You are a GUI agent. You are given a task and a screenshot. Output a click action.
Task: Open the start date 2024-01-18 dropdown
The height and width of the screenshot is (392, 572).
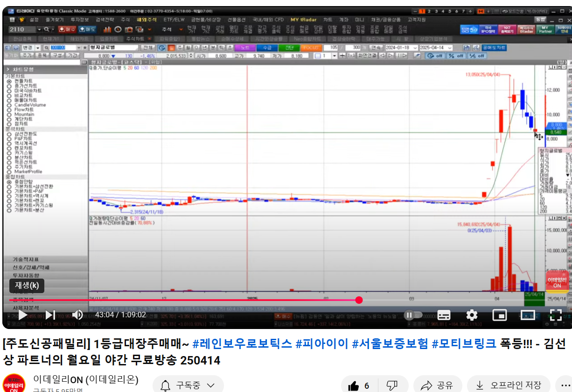point(416,48)
